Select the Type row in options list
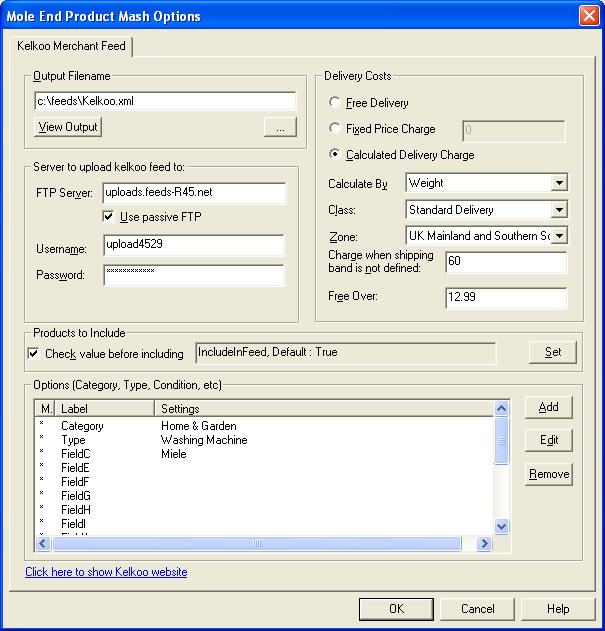The width and height of the screenshot is (605, 631). point(264,440)
